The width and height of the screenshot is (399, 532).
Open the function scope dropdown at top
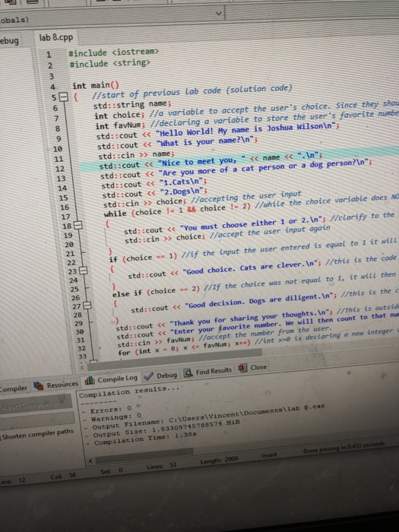pyautogui.click(x=219, y=14)
